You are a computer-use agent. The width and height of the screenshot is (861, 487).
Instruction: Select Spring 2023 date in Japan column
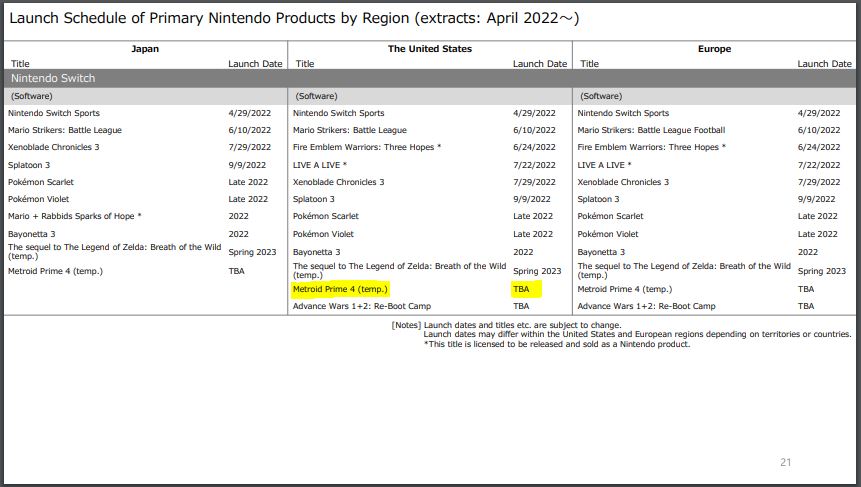tap(250, 252)
